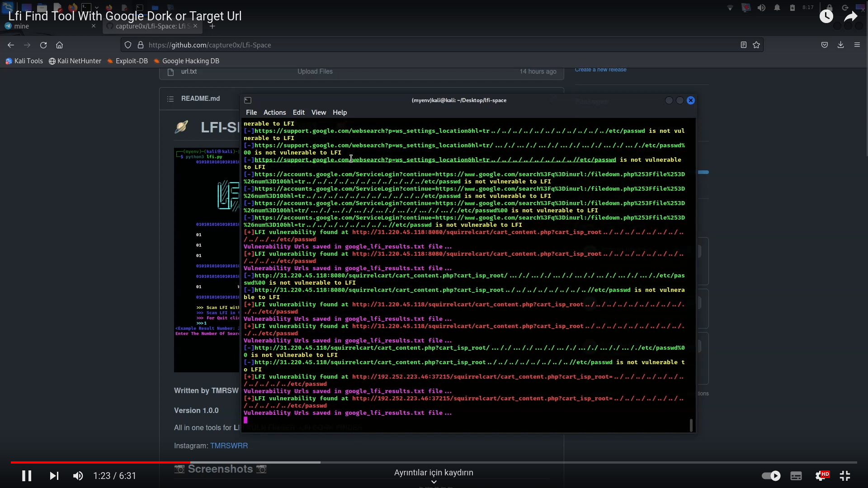Close the 'mine' browser tab

point(94,26)
